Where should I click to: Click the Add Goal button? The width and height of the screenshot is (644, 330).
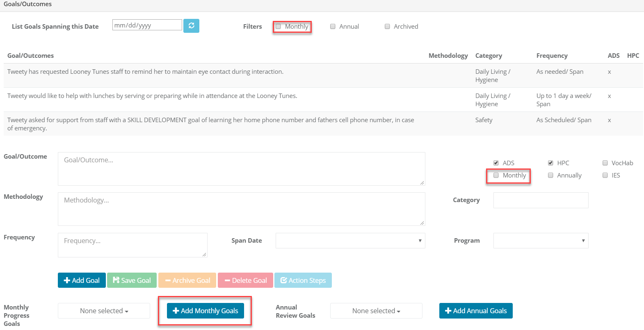coord(82,280)
